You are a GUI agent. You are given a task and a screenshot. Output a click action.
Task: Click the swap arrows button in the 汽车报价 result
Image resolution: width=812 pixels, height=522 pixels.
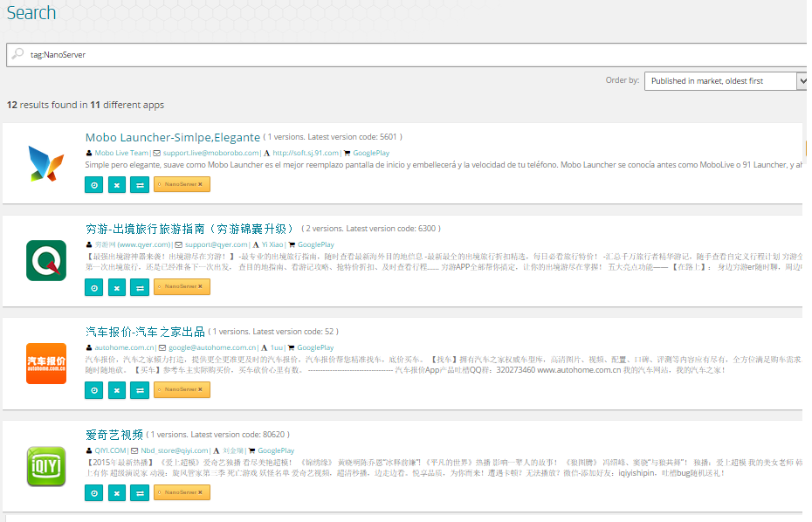140,390
